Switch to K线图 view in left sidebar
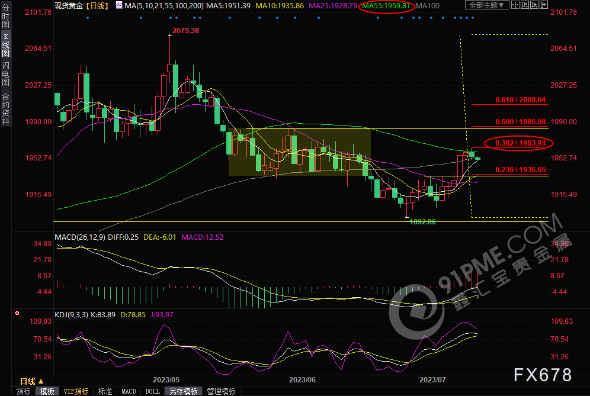 pos(5,44)
